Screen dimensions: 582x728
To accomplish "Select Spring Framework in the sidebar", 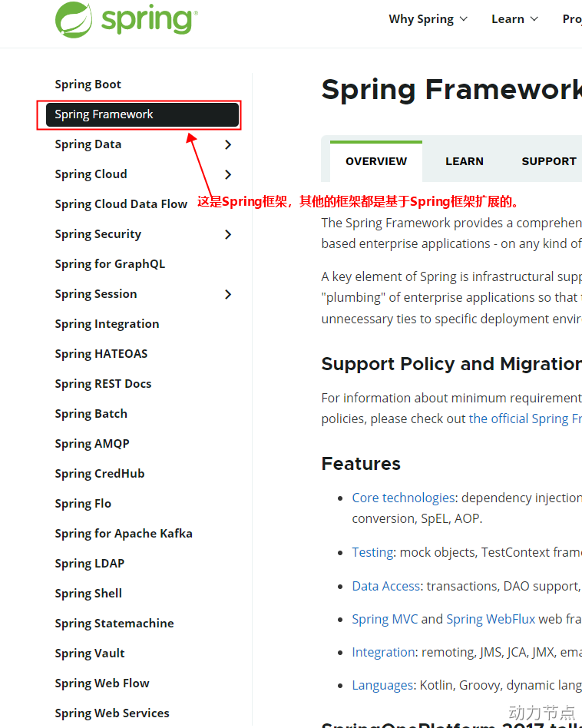I will (142, 114).
